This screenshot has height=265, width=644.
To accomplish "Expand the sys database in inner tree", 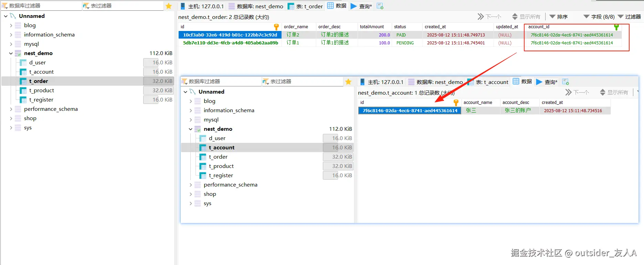I will pyautogui.click(x=190, y=203).
